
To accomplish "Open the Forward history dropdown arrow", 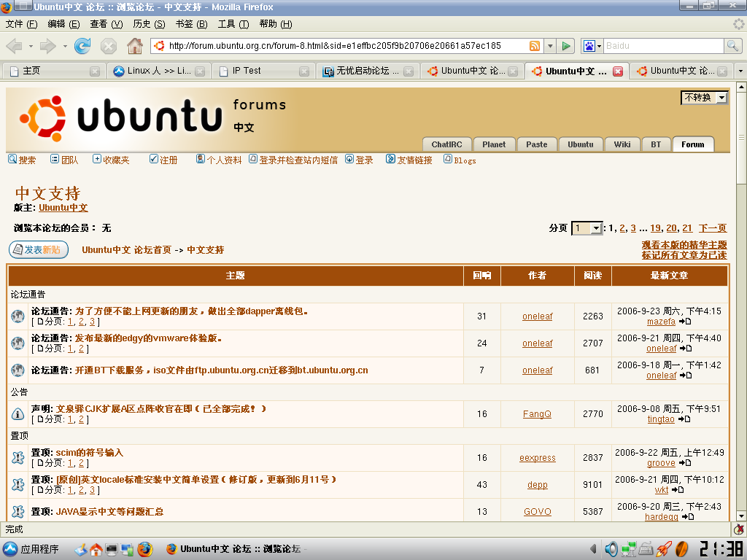I will [x=65, y=46].
